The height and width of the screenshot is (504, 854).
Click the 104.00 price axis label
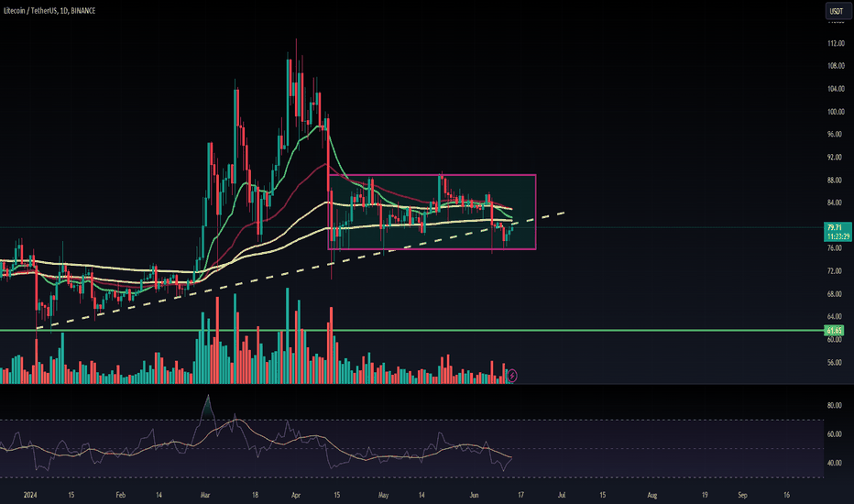pyautogui.click(x=836, y=89)
